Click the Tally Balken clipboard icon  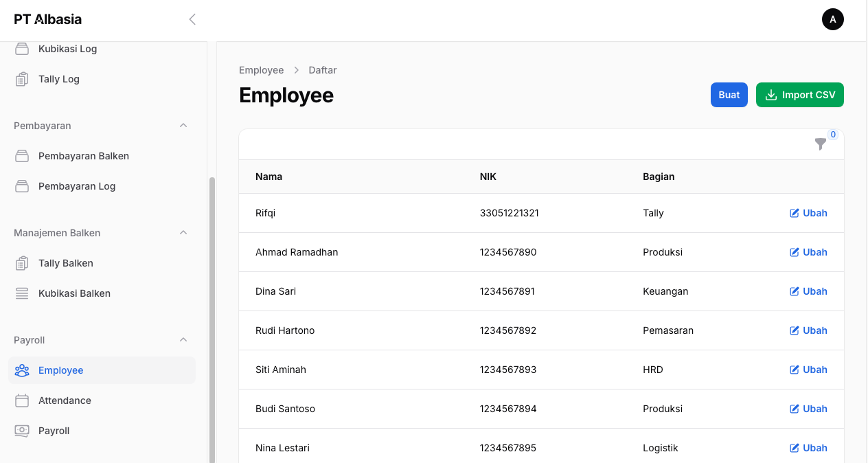click(22, 263)
